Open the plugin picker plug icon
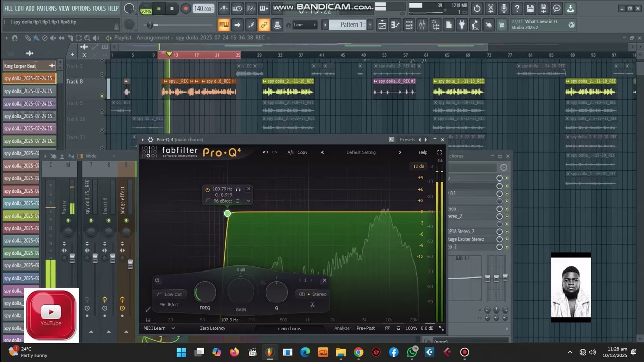This screenshot has height=362, width=644. 461,25
